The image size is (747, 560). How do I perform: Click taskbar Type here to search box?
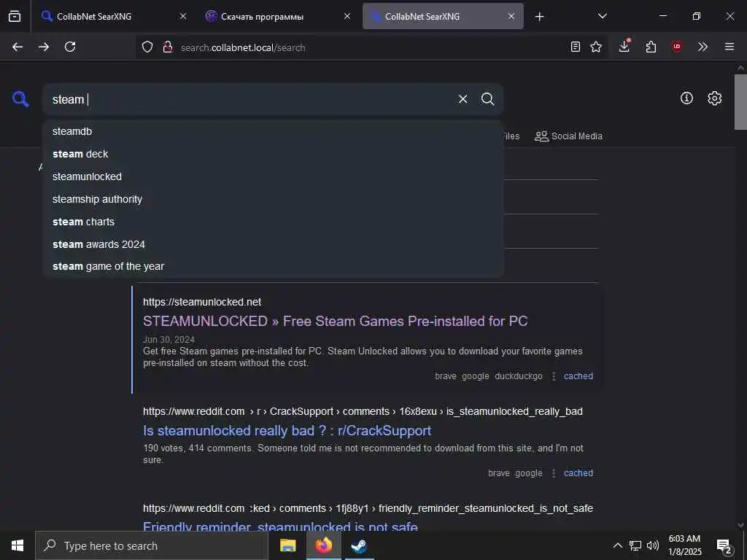(x=152, y=545)
